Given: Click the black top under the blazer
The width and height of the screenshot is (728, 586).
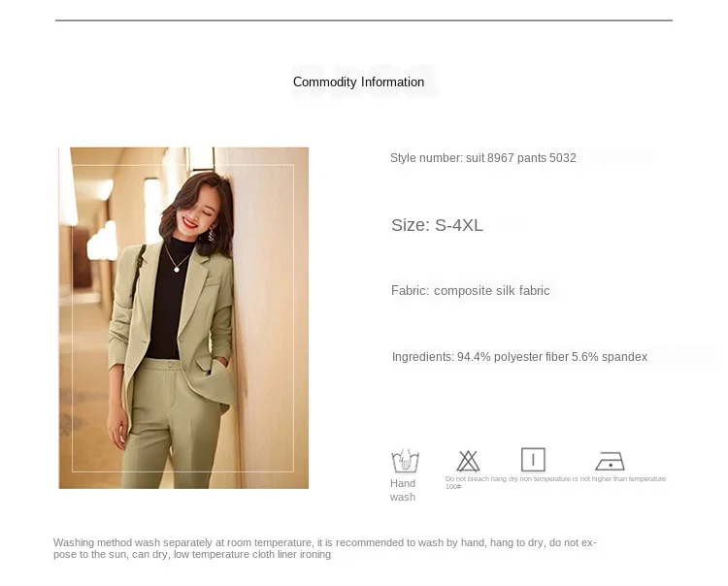Looking at the screenshot, I should pyautogui.click(x=168, y=299).
